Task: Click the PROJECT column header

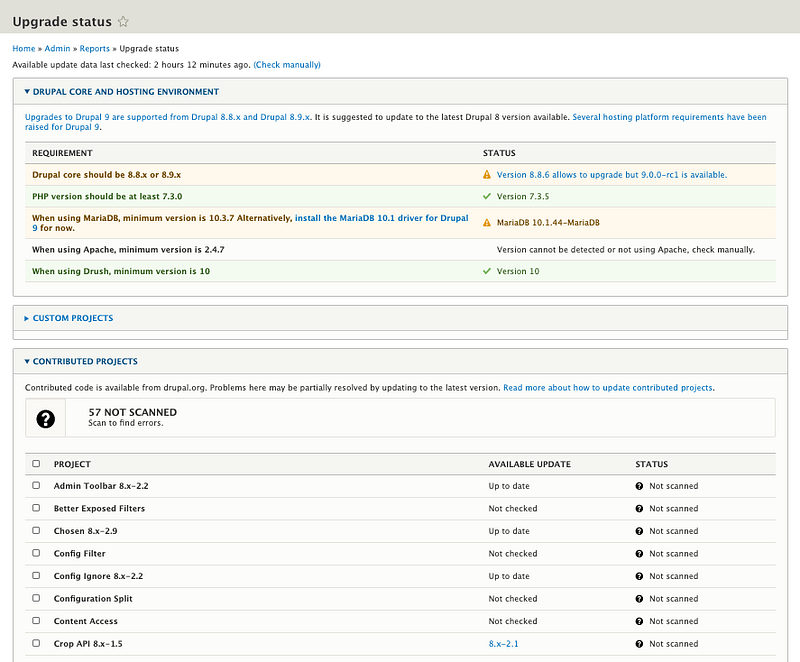Action: pos(72,464)
